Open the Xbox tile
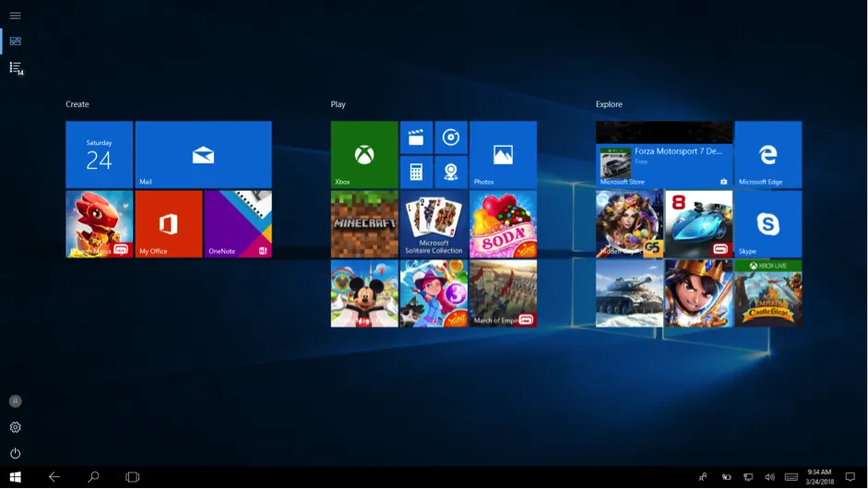 pyautogui.click(x=364, y=154)
